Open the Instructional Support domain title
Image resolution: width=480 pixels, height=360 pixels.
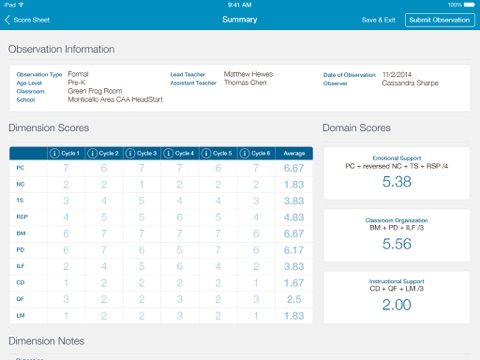click(397, 281)
